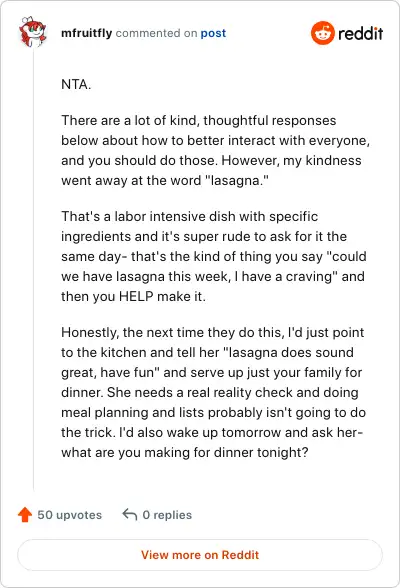This screenshot has width=400, height=588.
Task: Click the capitalized word HELP
Action: pyautogui.click(x=136, y=296)
